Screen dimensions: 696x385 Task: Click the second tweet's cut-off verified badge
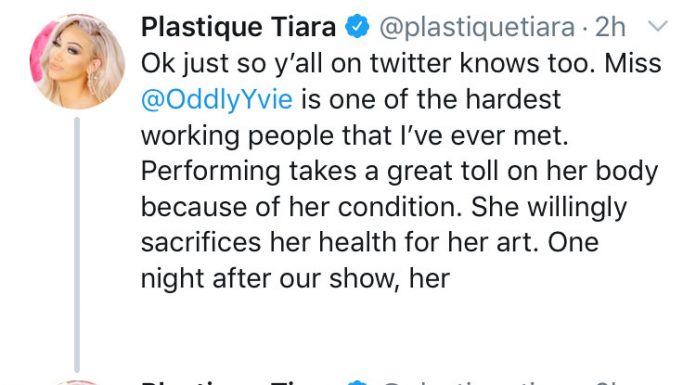click(x=359, y=382)
